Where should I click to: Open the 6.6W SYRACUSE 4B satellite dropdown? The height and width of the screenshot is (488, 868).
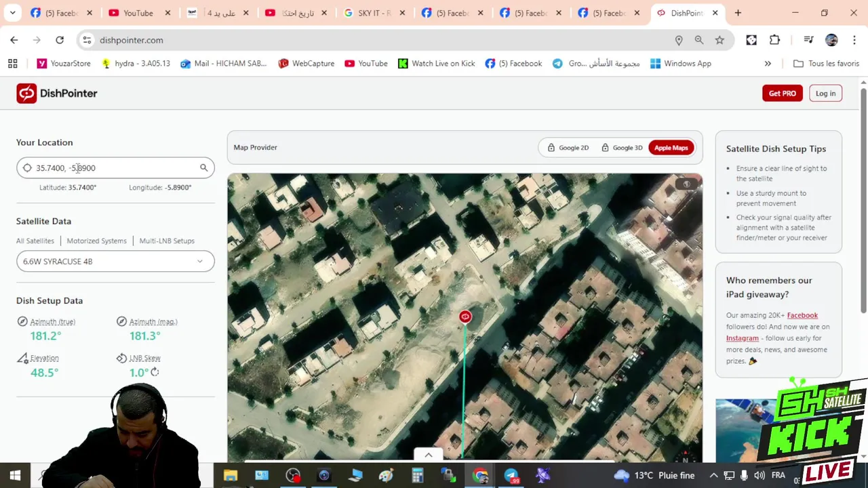pos(115,262)
